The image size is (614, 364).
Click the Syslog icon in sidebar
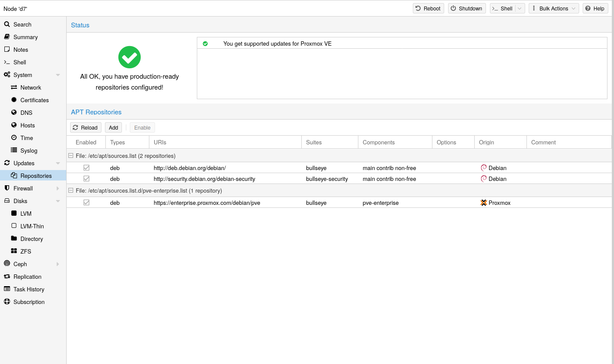coord(14,150)
